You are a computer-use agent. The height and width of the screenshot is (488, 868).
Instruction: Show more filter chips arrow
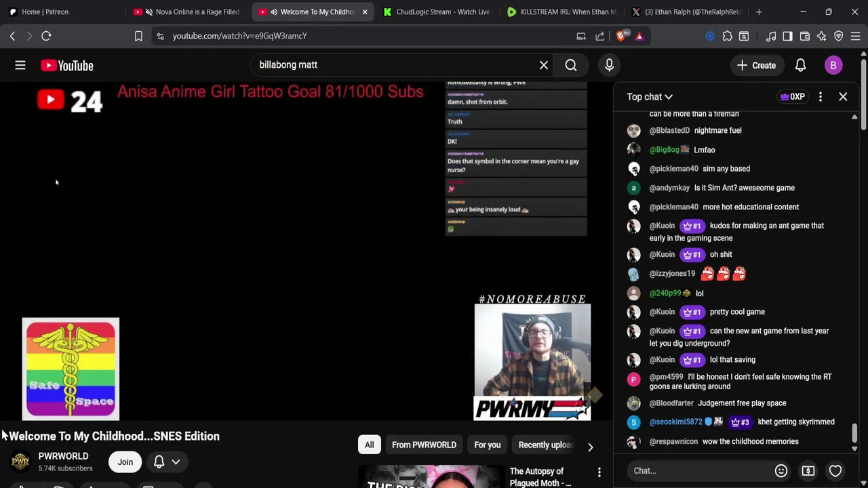[x=590, y=447]
